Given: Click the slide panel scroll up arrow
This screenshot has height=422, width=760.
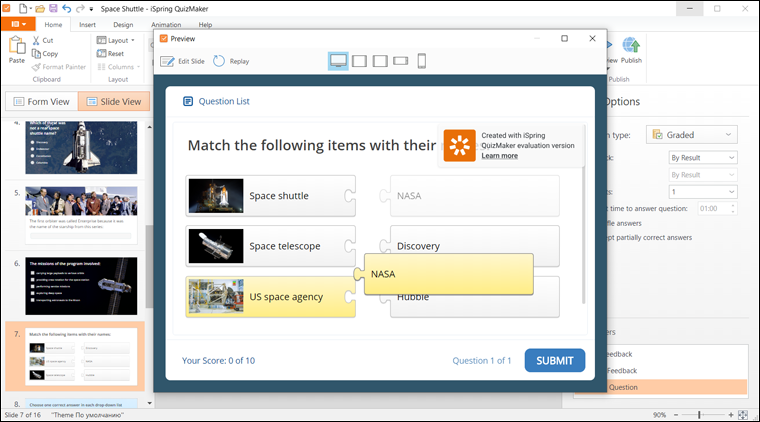Looking at the screenshot, I should (x=149, y=127).
